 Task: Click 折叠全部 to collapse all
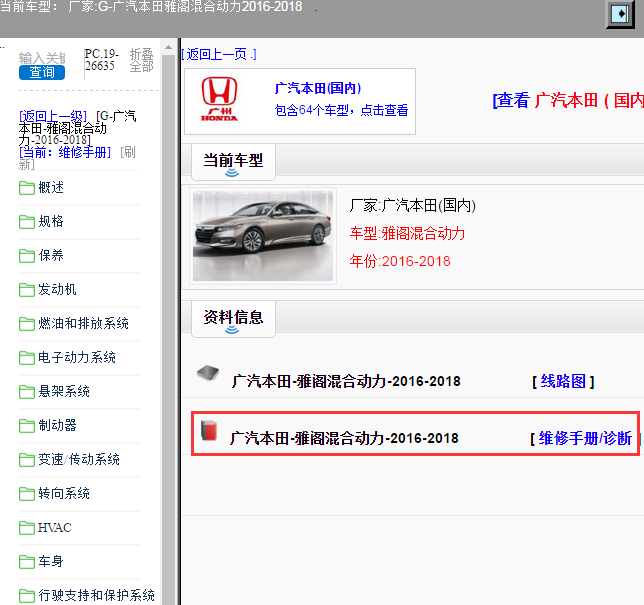point(142,60)
